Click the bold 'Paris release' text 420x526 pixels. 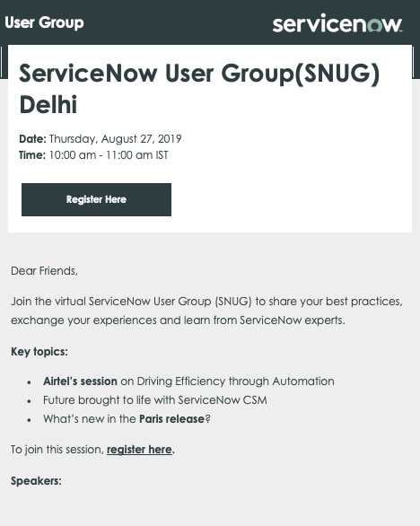click(x=171, y=419)
